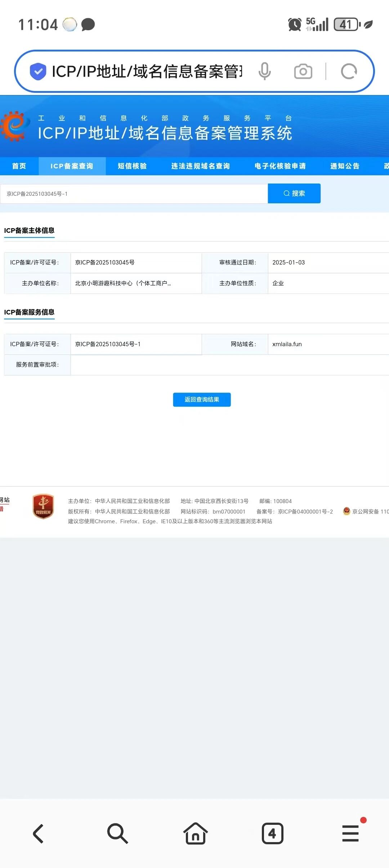
Task: Tap the weather notification icon in status bar
Action: click(x=70, y=24)
